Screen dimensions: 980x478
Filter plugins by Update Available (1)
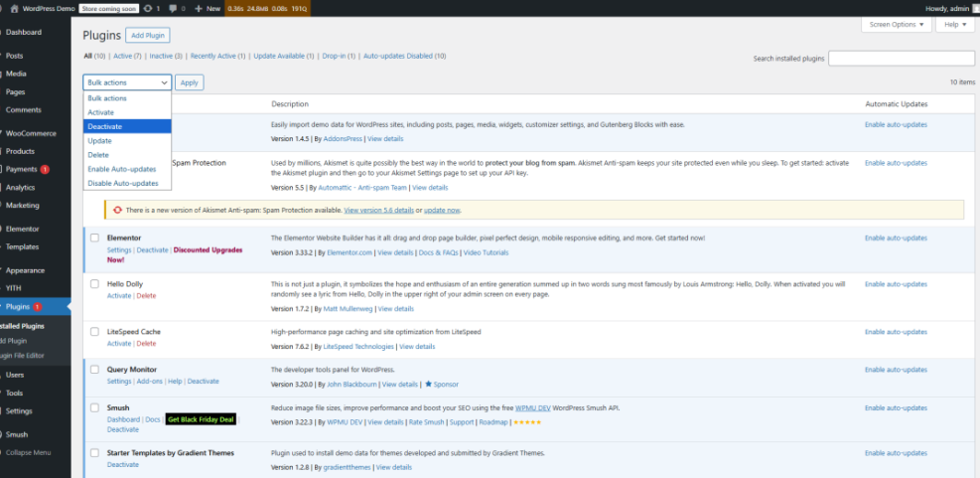[284, 56]
